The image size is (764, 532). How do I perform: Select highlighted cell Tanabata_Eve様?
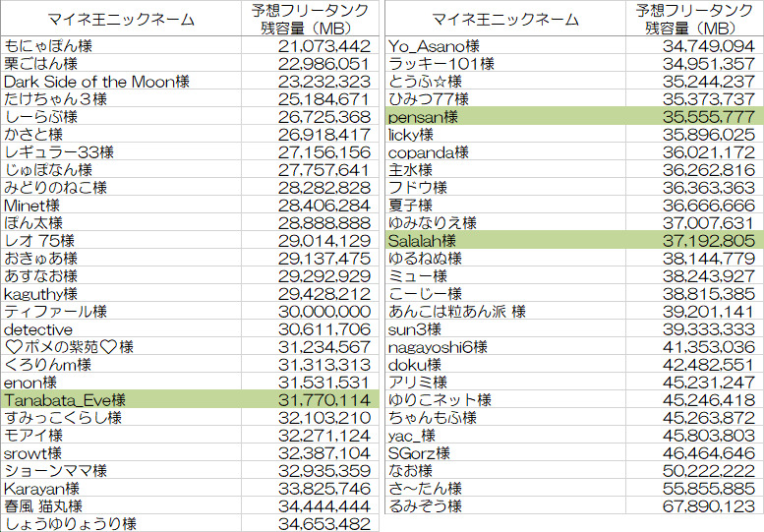click(x=121, y=399)
